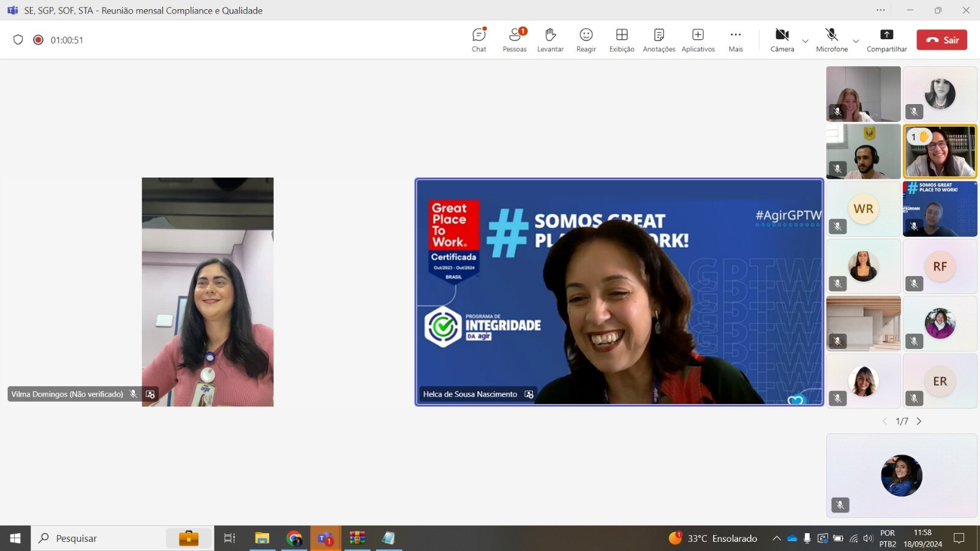Click the Pesquisar taskbar search box

tap(123, 538)
